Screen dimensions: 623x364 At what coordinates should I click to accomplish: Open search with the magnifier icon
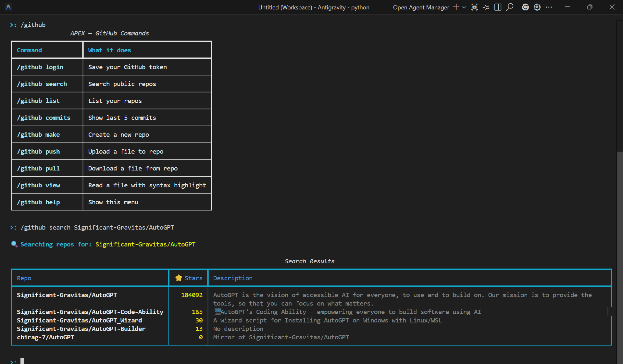(510, 7)
